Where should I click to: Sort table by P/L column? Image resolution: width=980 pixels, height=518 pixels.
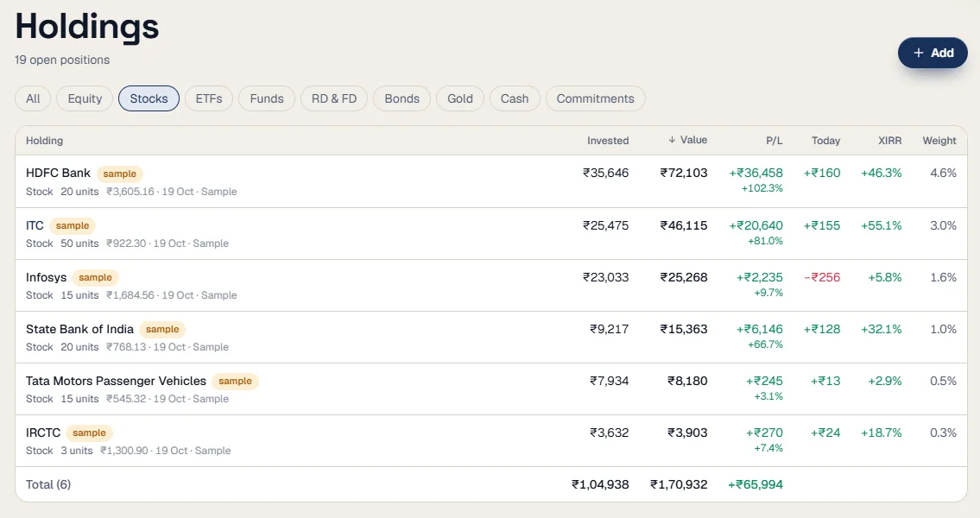(775, 141)
